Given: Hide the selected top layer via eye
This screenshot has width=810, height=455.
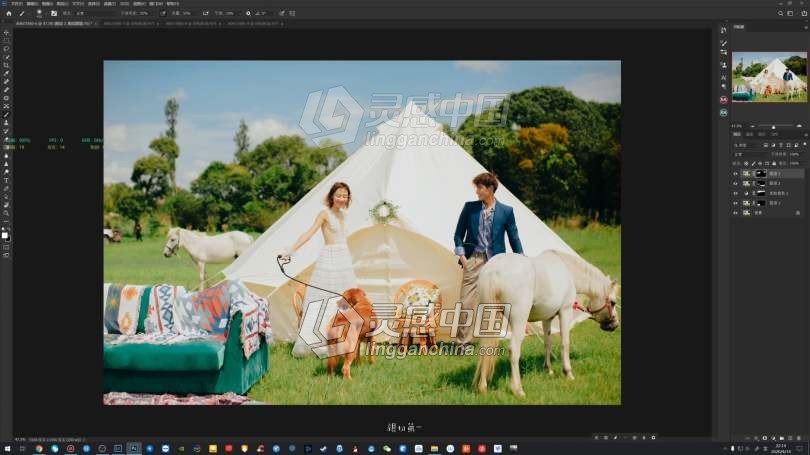Looking at the screenshot, I should point(735,174).
